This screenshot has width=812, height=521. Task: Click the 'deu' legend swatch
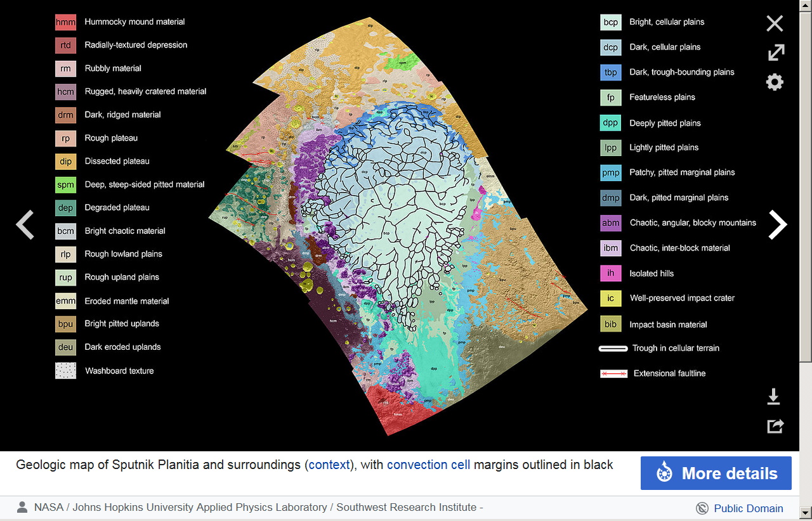(65, 347)
